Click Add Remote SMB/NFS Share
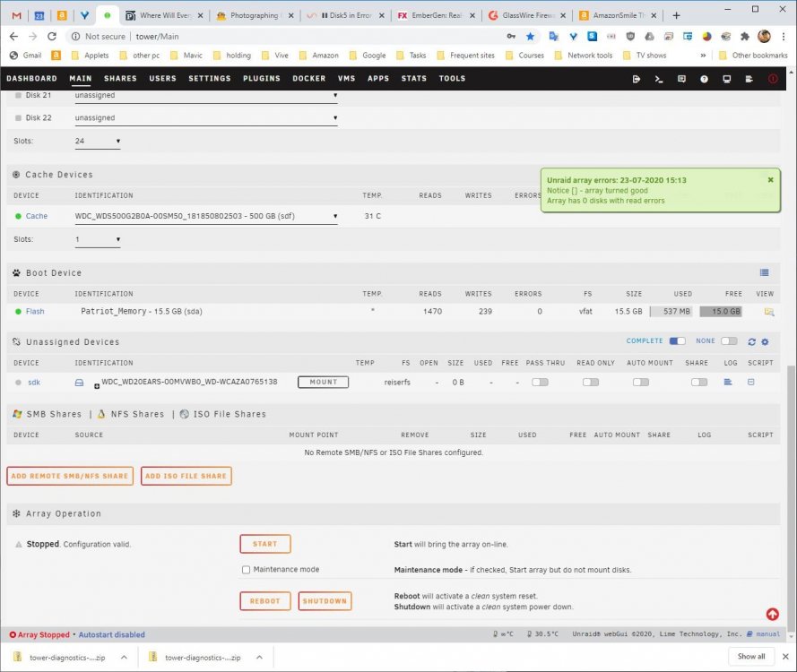 (70, 476)
